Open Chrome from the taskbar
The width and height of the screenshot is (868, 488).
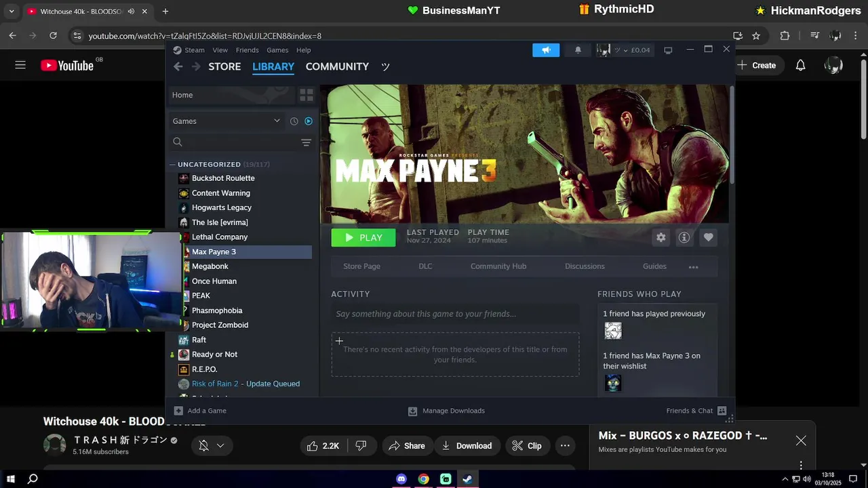[423, 479]
